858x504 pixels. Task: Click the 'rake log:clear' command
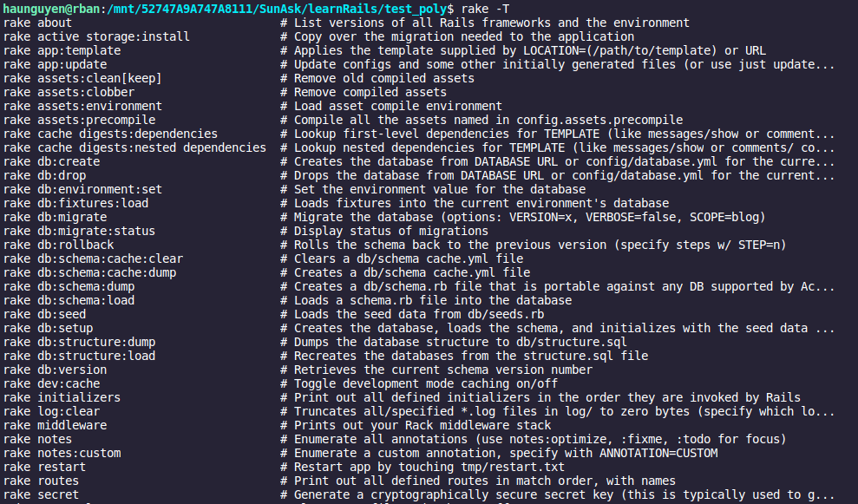[x=51, y=411]
